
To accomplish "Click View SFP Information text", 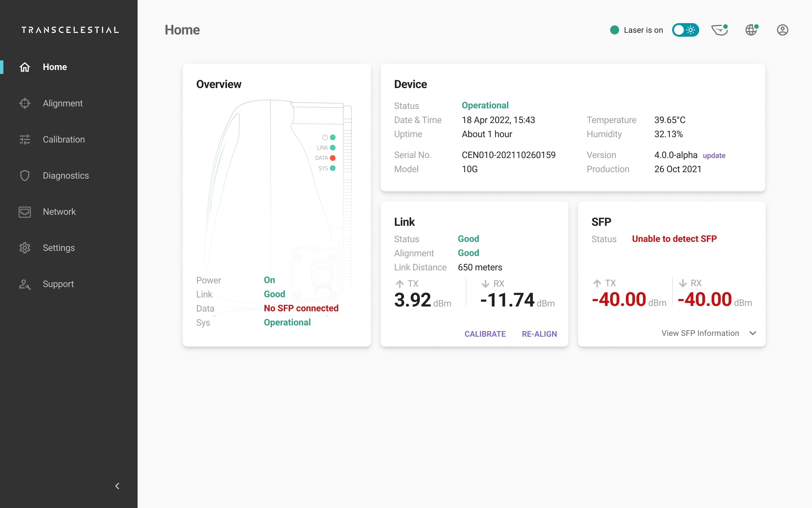I will 700,333.
